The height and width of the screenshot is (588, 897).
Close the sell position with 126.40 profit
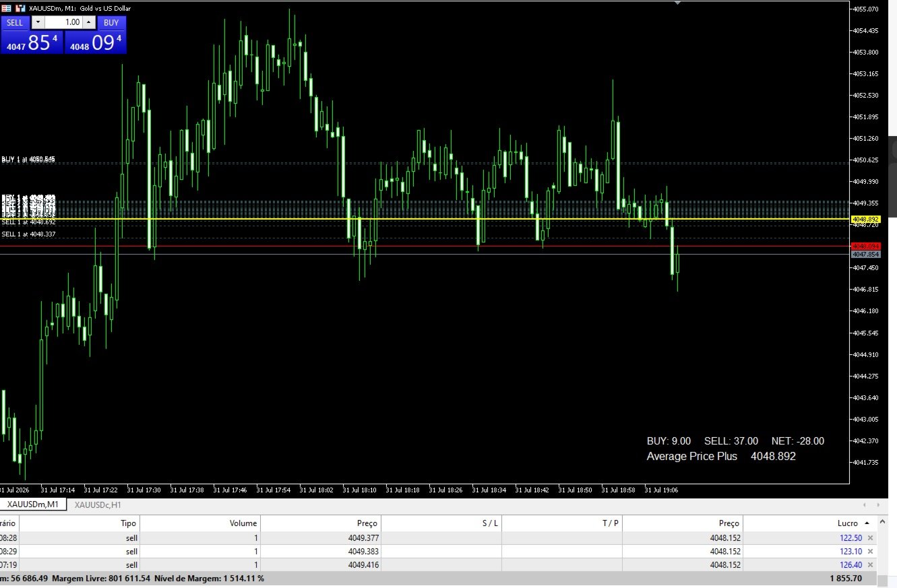pos(870,564)
